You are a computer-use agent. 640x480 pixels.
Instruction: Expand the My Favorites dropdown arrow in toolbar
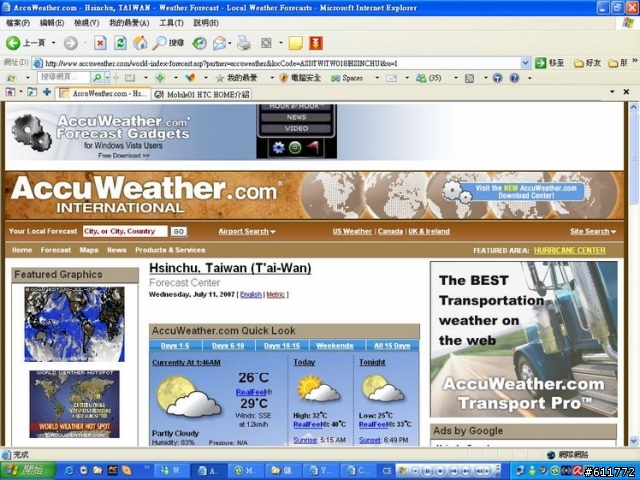point(272,78)
